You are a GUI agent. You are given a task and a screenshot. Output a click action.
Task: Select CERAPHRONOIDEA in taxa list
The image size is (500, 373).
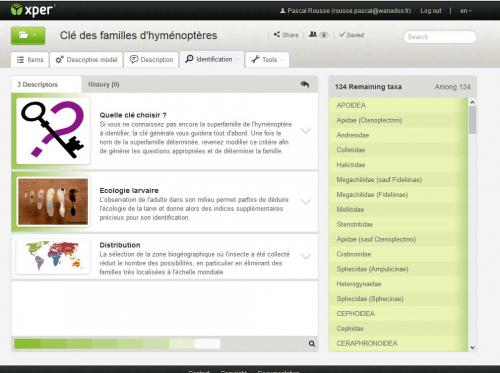pos(398,343)
